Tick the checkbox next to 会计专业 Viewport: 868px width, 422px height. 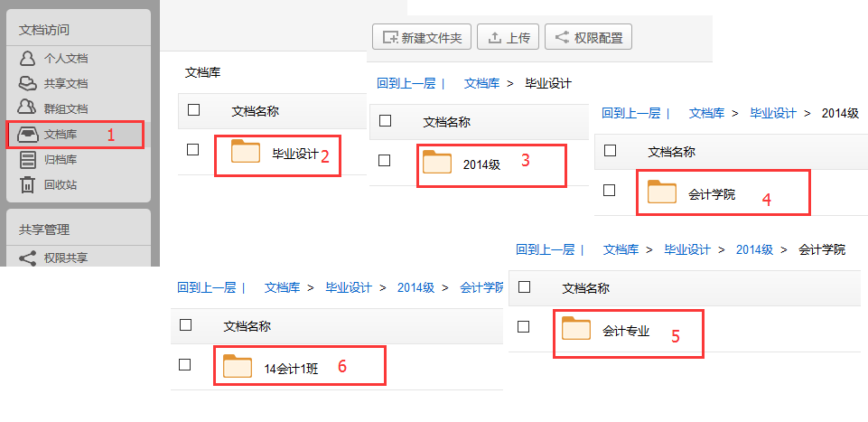(x=523, y=326)
